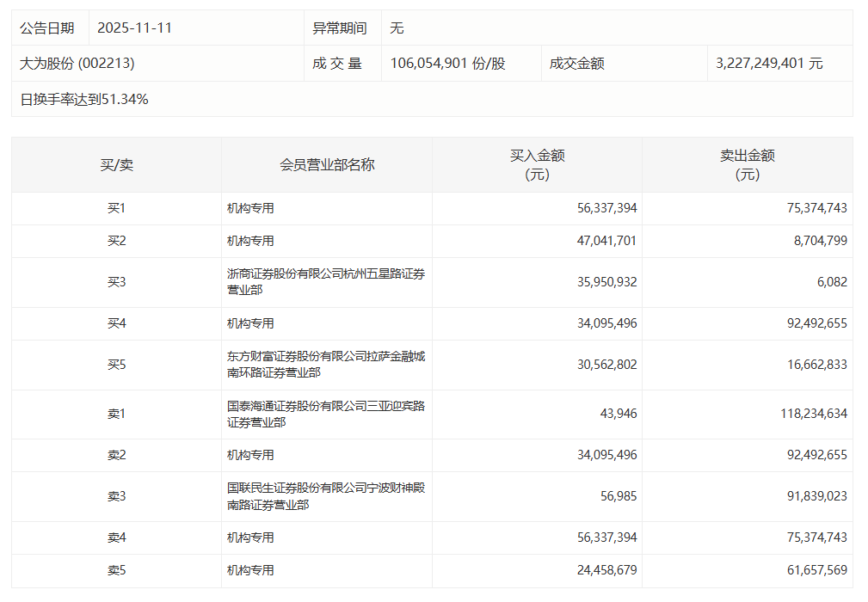Click the 卖5 row label
Viewport: 868px width, 602px height.
click(x=116, y=570)
